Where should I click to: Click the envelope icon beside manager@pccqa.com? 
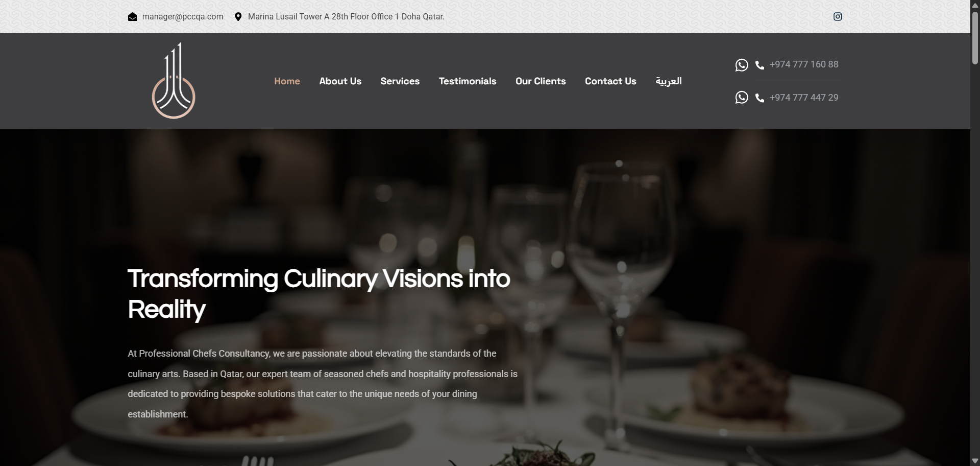tap(132, 17)
